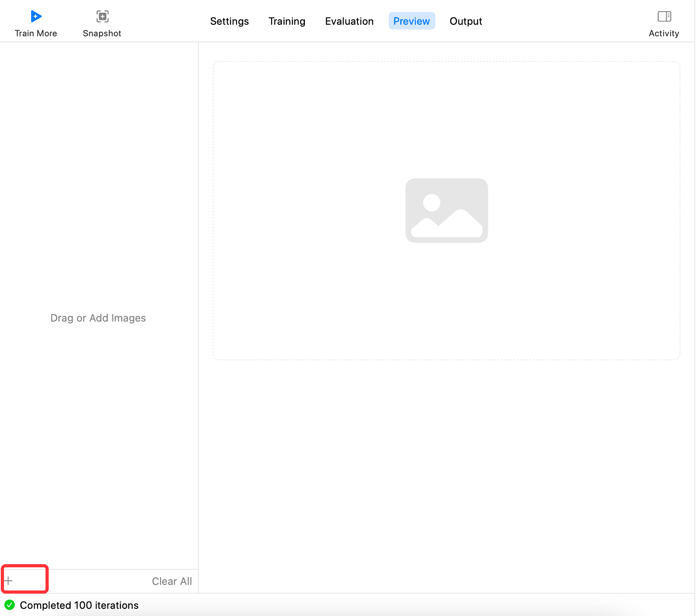
Task: Toggle the Activity sidebar panel icon
Action: pos(664,16)
